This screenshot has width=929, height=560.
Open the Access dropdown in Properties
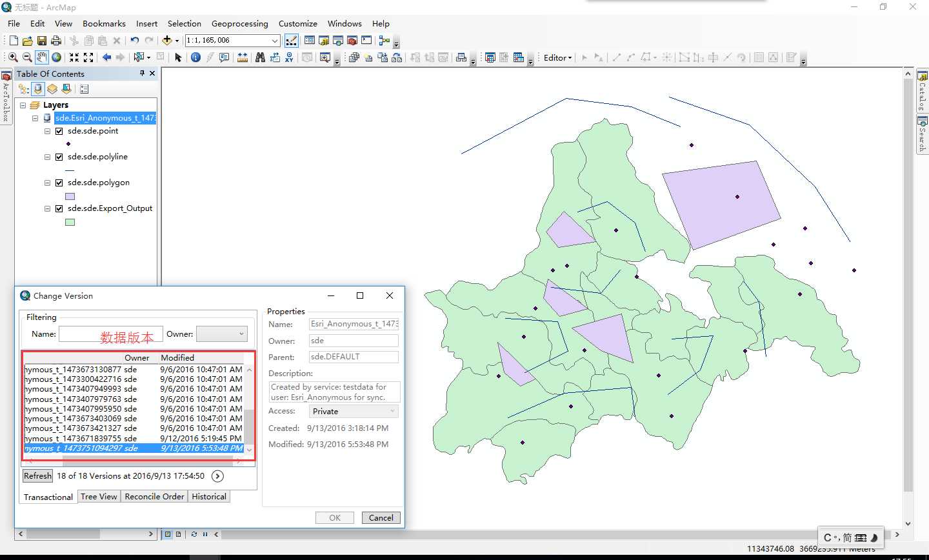[354, 411]
